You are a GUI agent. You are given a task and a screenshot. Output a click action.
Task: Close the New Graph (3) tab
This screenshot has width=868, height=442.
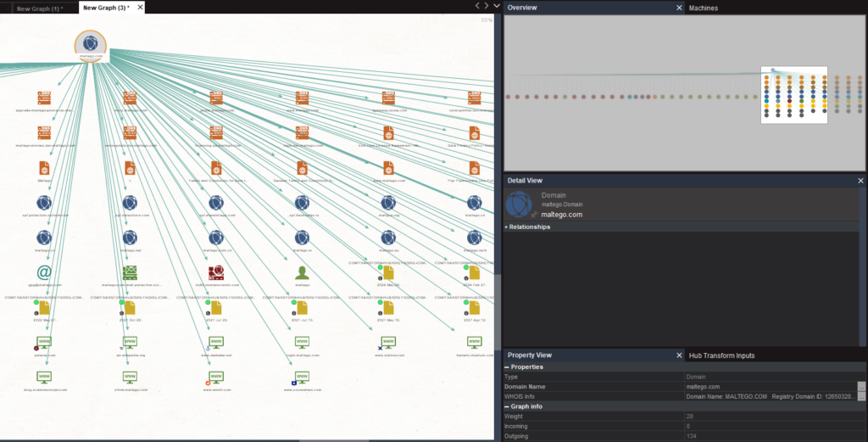[x=140, y=7]
